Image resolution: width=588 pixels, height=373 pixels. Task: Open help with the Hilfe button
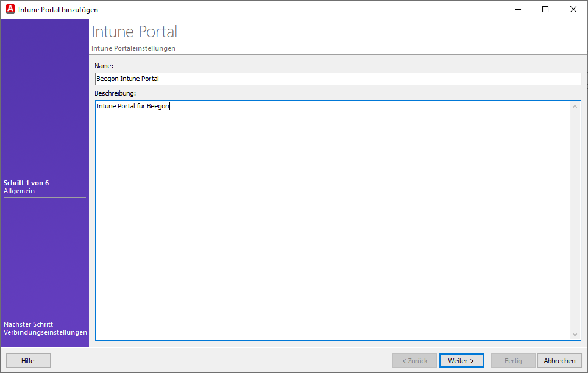tap(28, 361)
